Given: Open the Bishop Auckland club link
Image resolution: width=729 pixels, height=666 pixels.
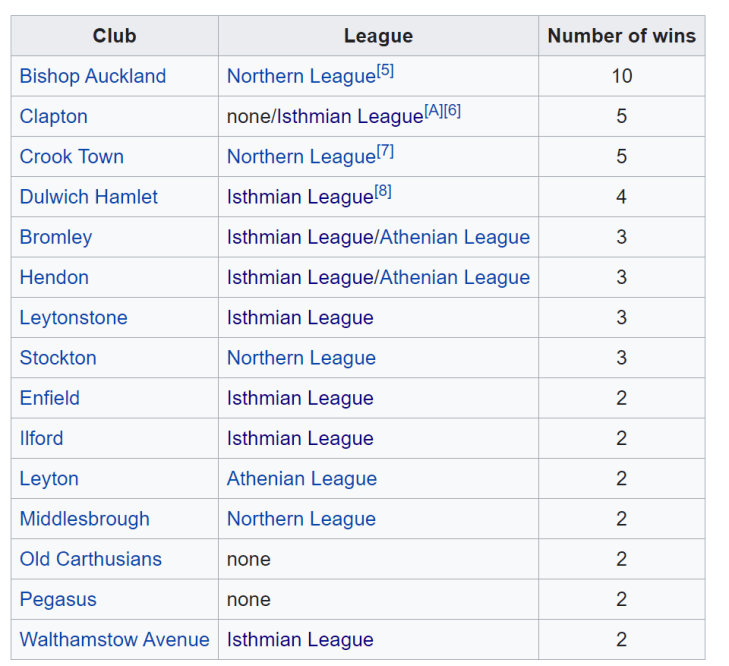Looking at the screenshot, I should 93,76.
